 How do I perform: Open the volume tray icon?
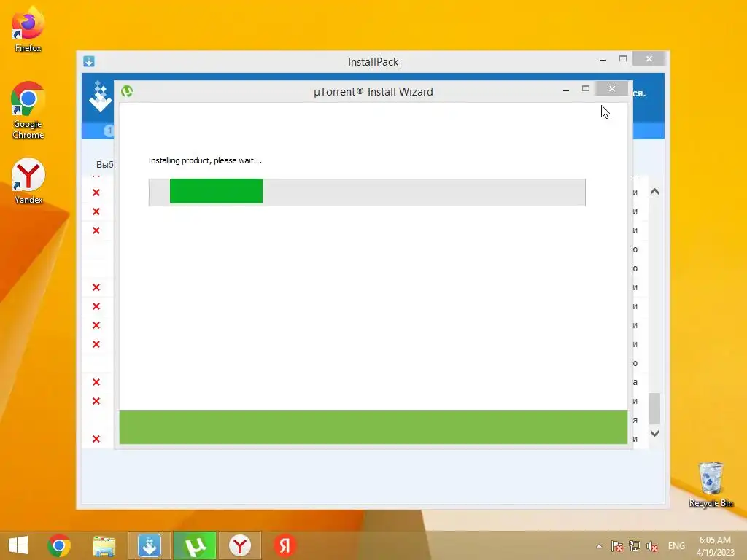(x=651, y=546)
